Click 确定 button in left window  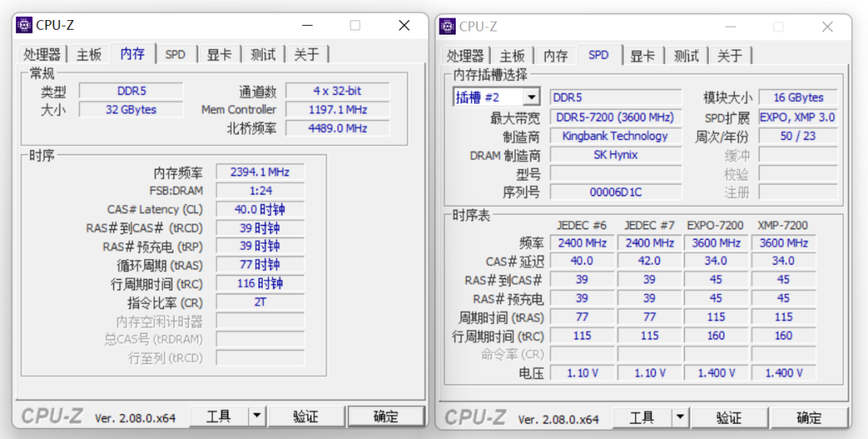386,416
